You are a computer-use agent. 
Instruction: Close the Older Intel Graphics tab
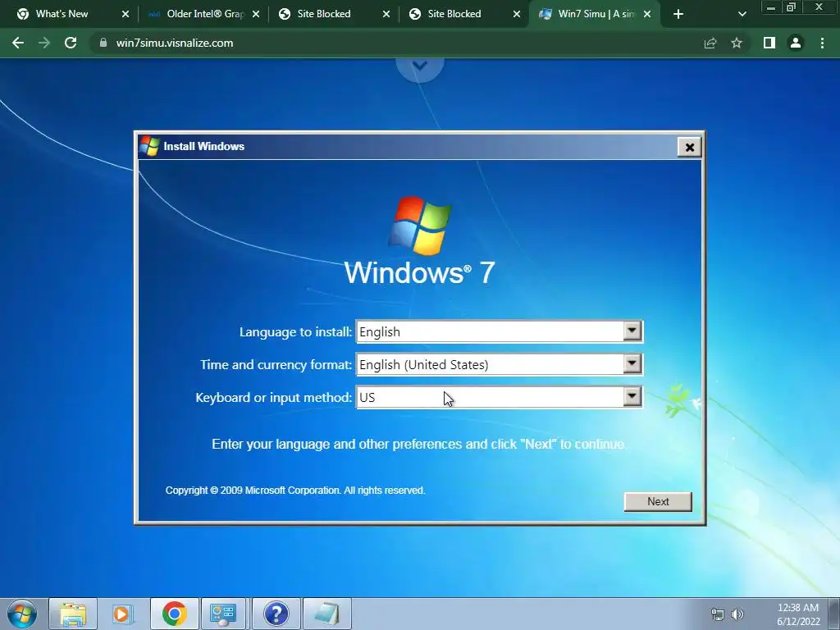click(x=256, y=14)
